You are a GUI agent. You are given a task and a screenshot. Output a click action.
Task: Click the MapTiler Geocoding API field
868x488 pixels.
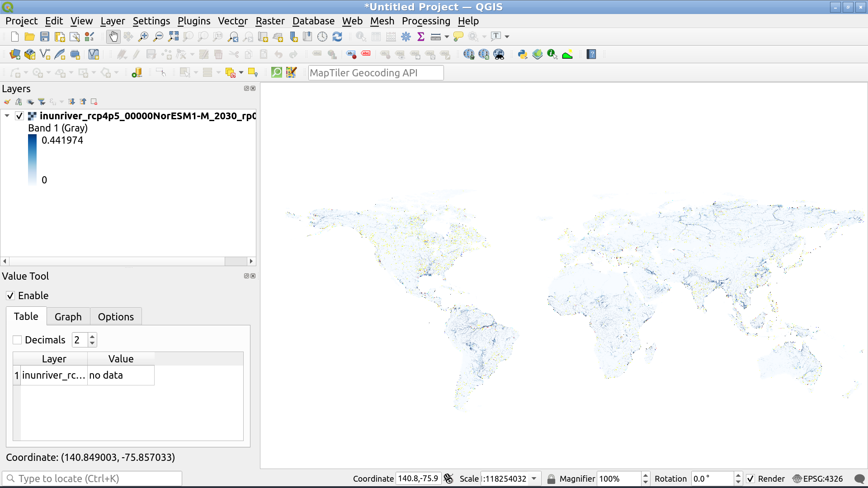pos(375,73)
